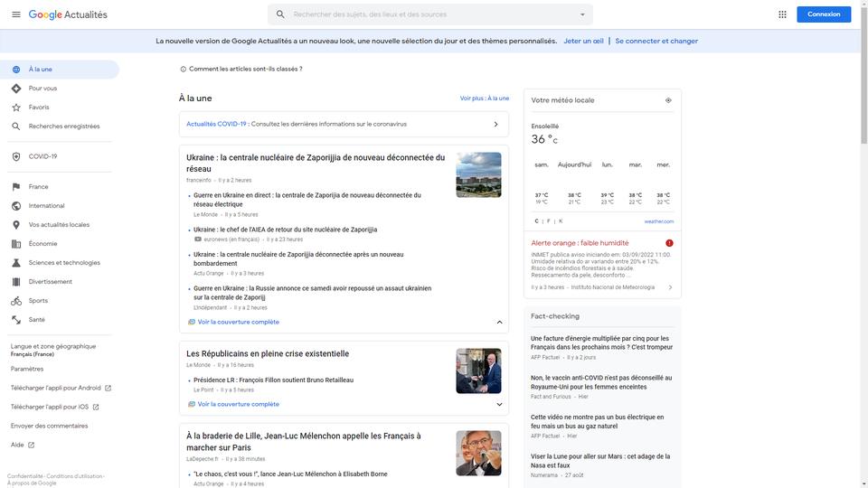Click Envoyer des commentaires
Image resolution: width=868 pixels, height=488 pixels.
coord(49,426)
